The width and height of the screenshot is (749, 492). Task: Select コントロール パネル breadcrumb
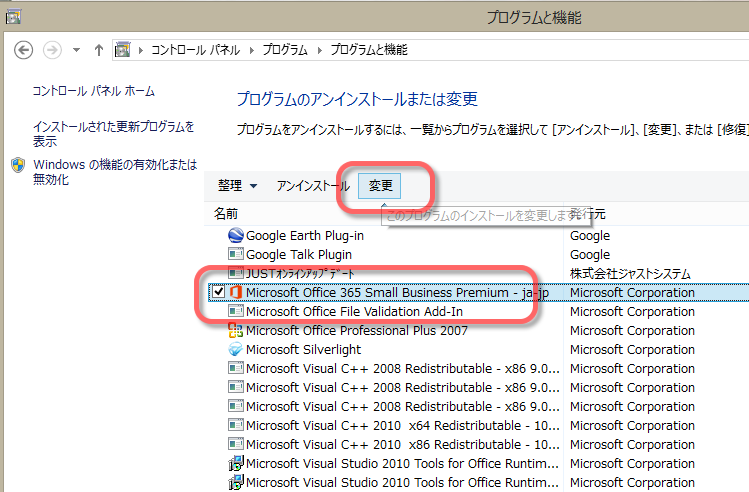(x=195, y=50)
